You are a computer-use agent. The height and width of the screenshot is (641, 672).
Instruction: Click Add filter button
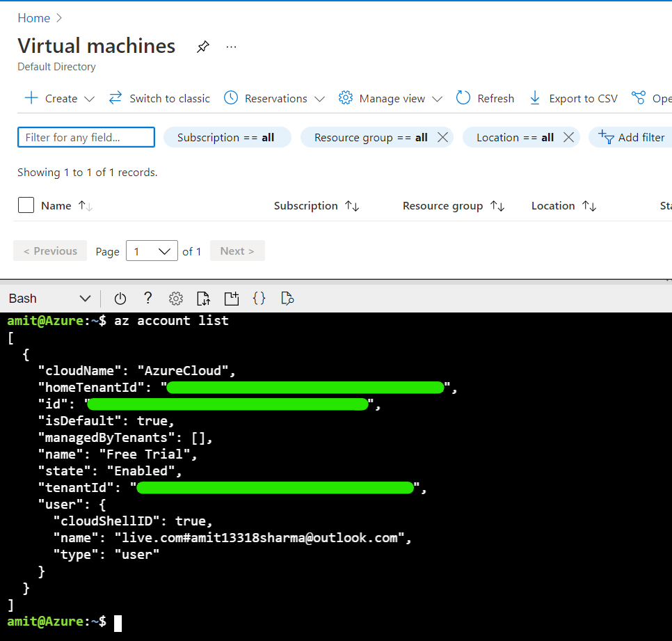[x=631, y=137]
